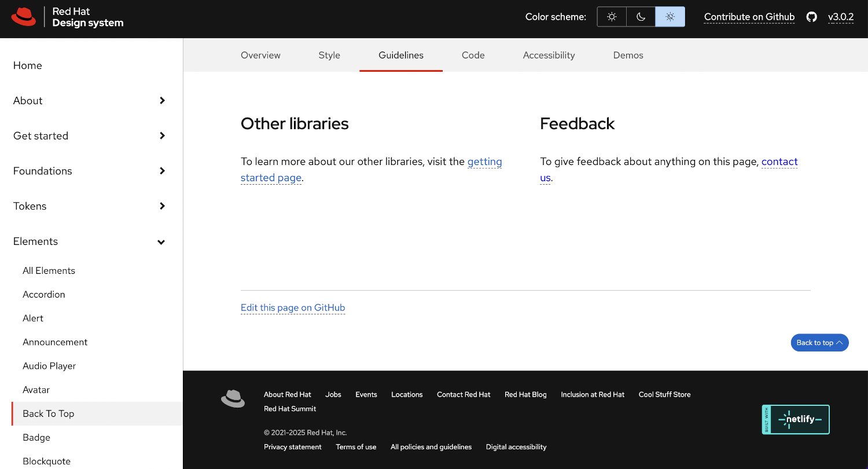868x469 pixels.
Task: Select the light color scheme sun icon
Action: coord(612,17)
